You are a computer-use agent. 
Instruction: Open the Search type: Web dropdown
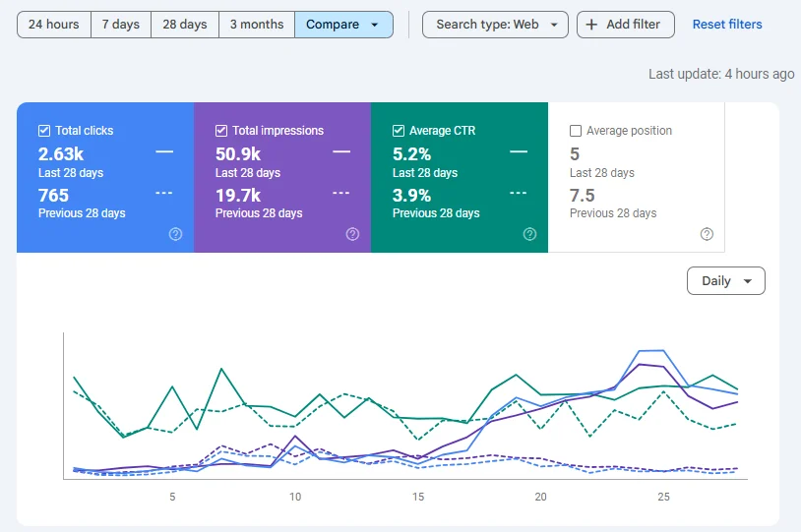point(495,25)
